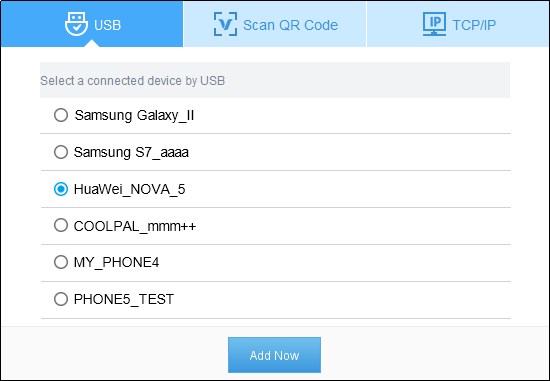Click the COOLPAL_mmm++ device name text
This screenshot has width=550, height=381.
[135, 226]
